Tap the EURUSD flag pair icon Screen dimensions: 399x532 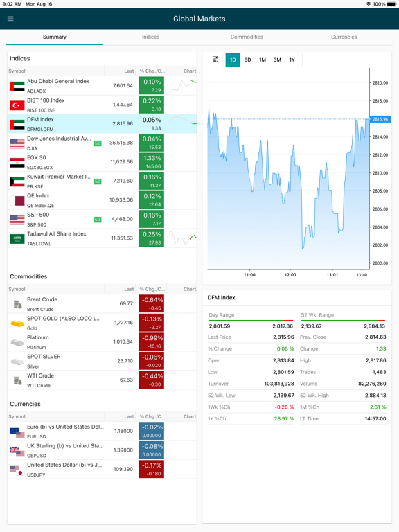pyautogui.click(x=17, y=432)
